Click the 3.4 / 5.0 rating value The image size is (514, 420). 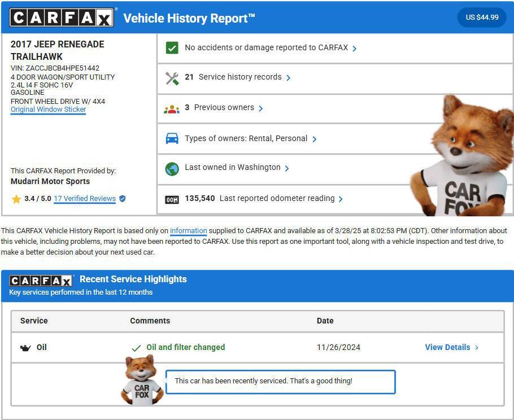pyautogui.click(x=37, y=199)
